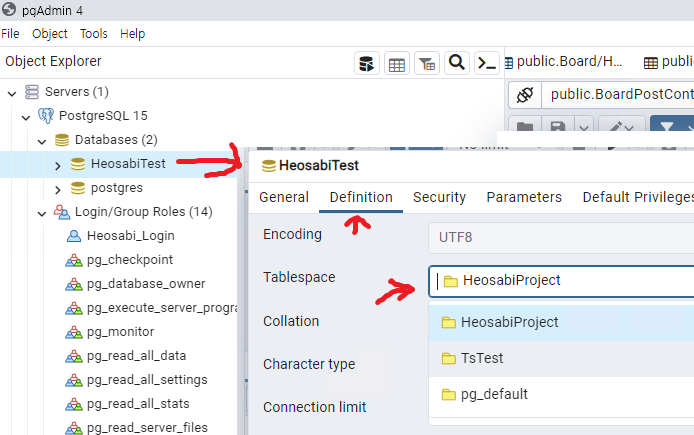This screenshot has width=694, height=435.
Task: Open the Query Tool icon in Object Explorer
Action: tap(366, 63)
